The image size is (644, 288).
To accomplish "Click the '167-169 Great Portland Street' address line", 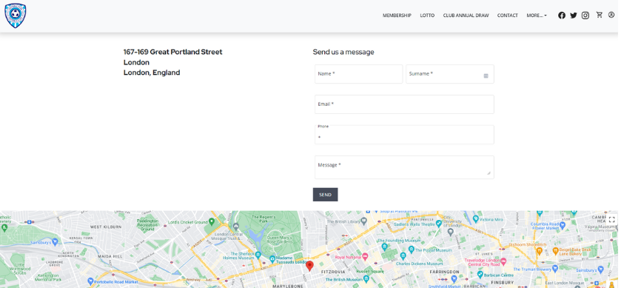I will pos(173,52).
